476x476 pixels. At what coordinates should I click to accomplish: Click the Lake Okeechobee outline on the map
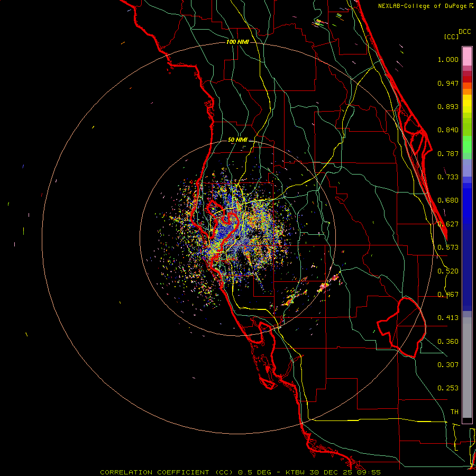point(402,327)
